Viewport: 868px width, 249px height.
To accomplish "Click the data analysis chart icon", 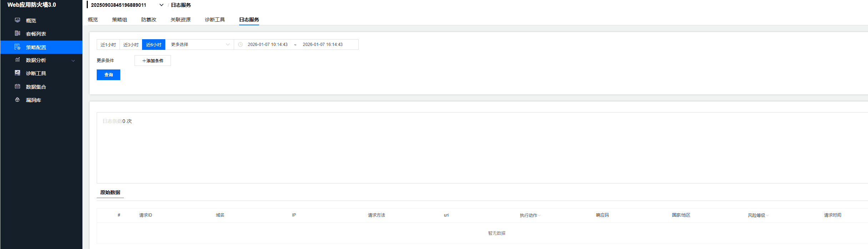I will [x=17, y=60].
